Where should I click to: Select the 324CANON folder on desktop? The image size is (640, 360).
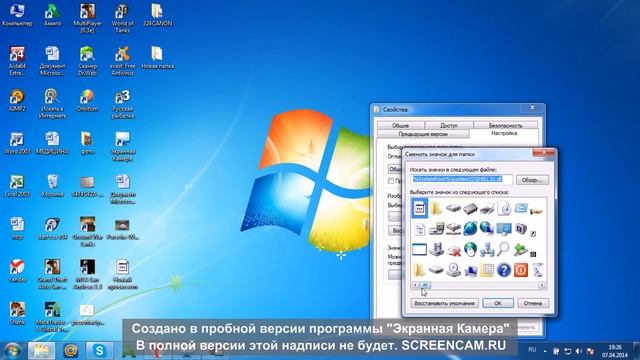point(158,16)
